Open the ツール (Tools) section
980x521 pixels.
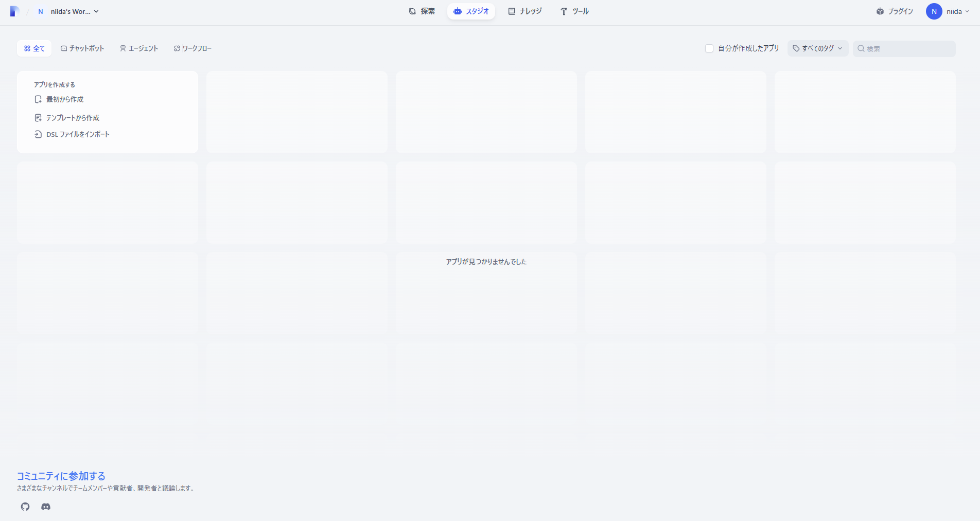[x=574, y=11]
